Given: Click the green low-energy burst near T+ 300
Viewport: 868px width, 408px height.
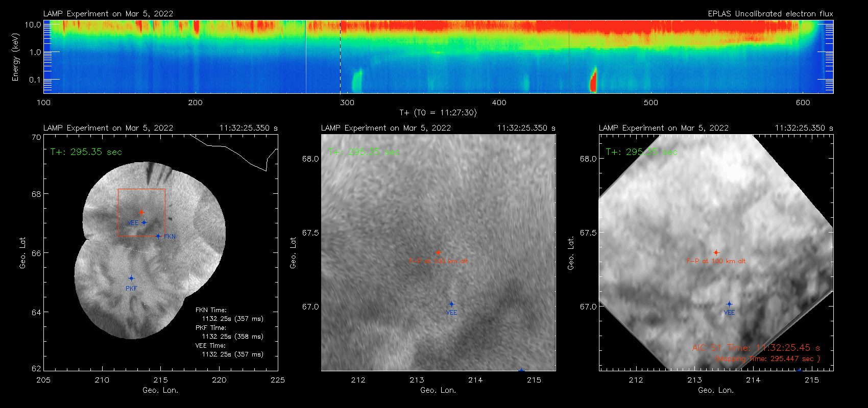Looking at the screenshot, I should [x=357, y=81].
